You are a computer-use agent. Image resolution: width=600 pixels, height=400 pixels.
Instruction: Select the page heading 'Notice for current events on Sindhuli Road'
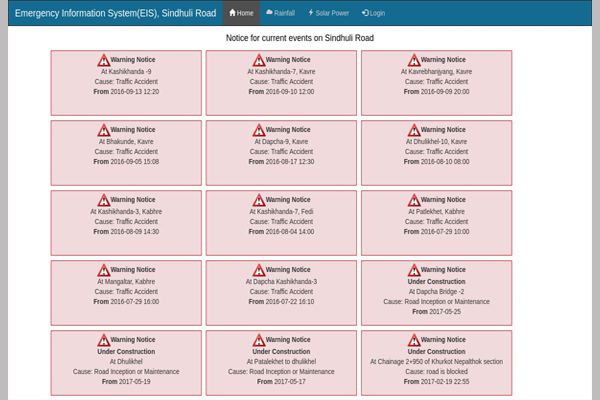[x=300, y=38]
